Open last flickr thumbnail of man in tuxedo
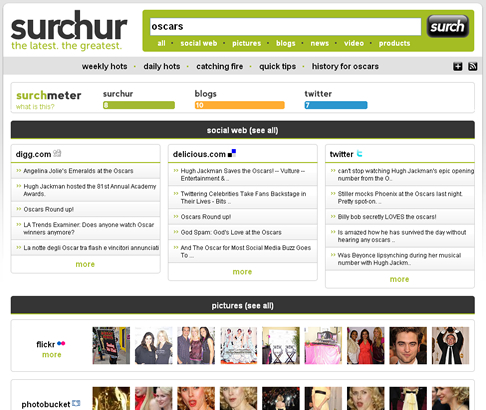 450,345
